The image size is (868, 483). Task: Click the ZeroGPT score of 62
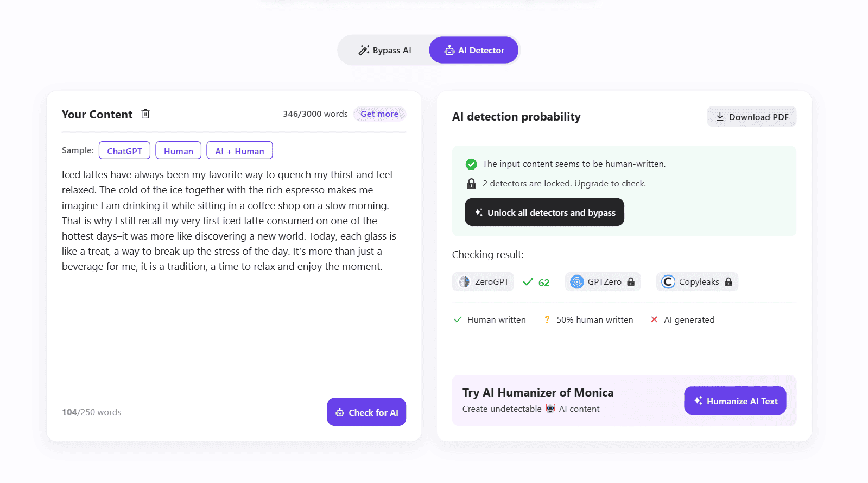click(x=544, y=283)
